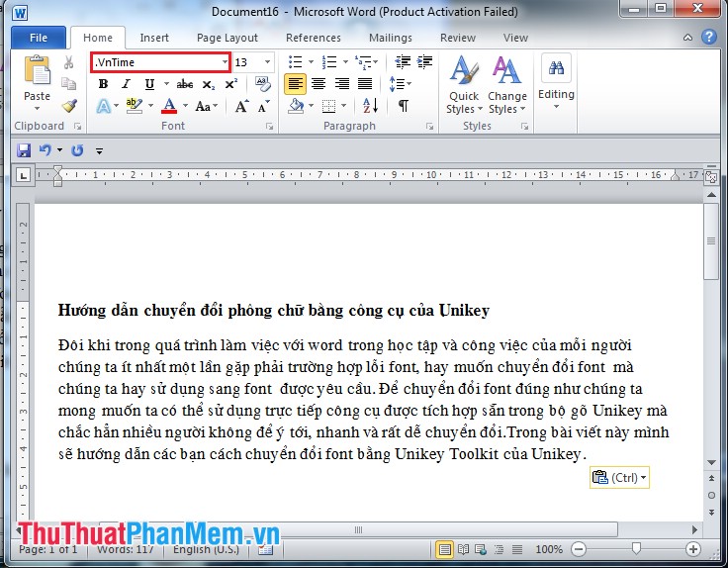
Task: Open the Font dialog launcher
Action: (269, 127)
